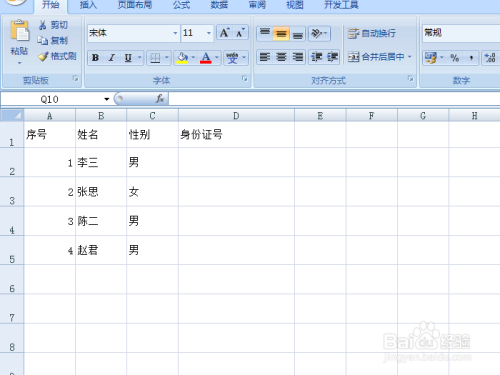Switch to the 插入 tab

[x=88, y=5]
